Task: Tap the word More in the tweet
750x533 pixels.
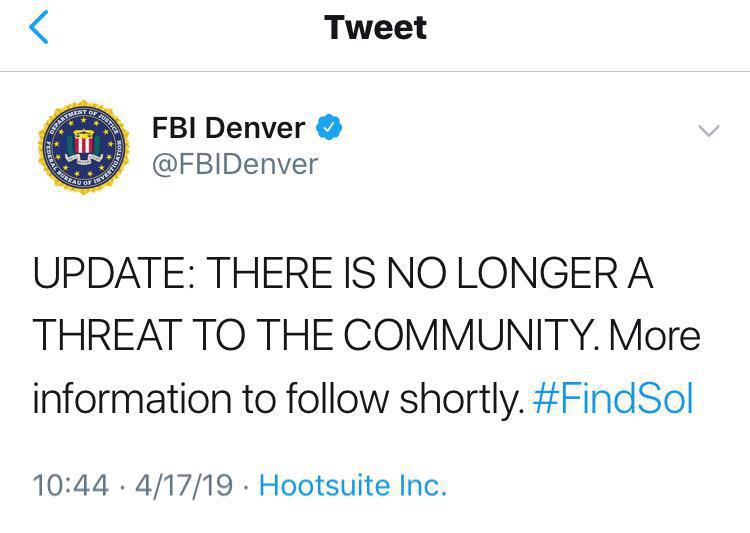Action: coord(655,334)
